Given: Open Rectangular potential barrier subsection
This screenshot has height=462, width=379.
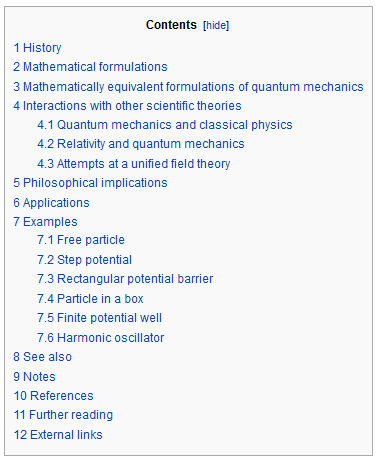Looking at the screenshot, I should (125, 279).
